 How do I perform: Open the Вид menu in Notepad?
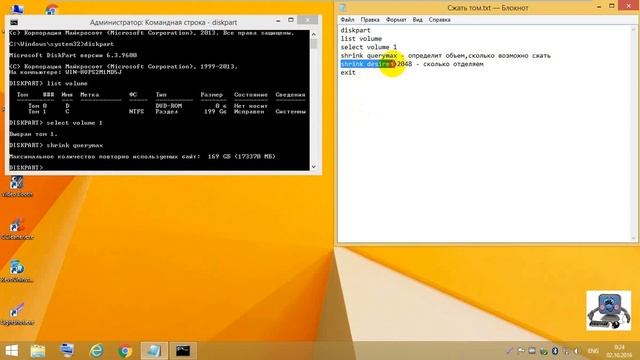coord(417,20)
